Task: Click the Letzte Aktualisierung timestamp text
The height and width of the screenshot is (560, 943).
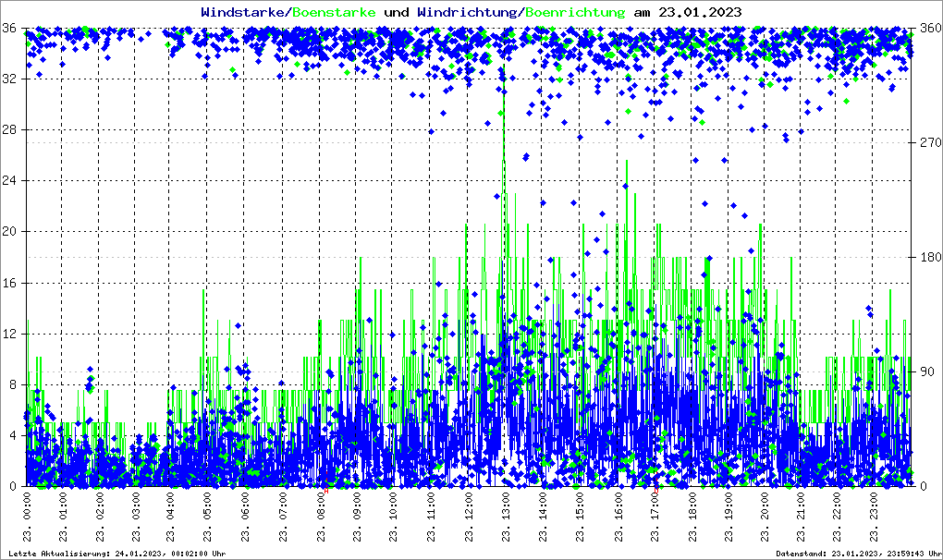Action: tap(117, 554)
